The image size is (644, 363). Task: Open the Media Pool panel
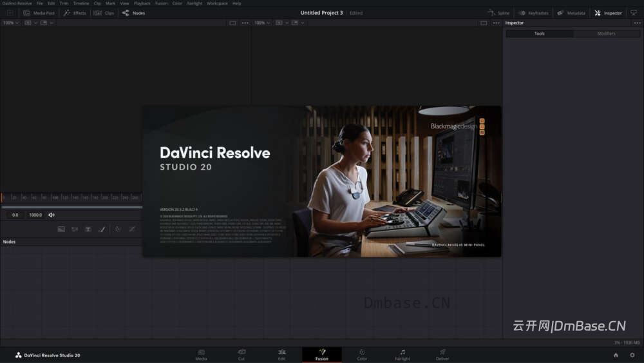39,13
